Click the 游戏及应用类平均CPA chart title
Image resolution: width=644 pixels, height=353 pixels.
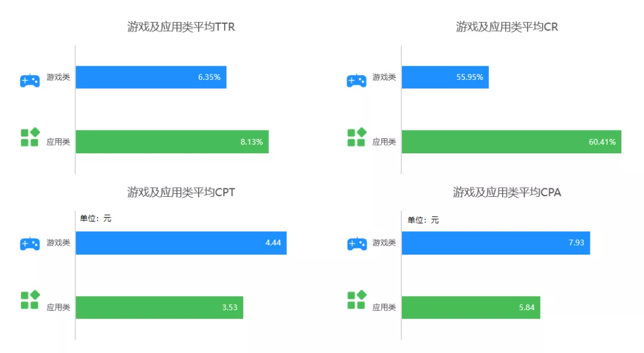(x=507, y=192)
